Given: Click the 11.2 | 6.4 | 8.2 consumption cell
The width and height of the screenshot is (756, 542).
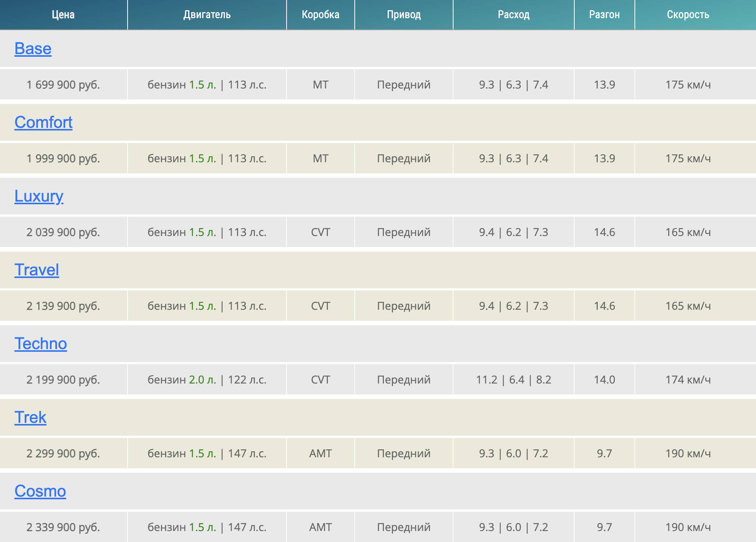Looking at the screenshot, I should click(x=513, y=380).
